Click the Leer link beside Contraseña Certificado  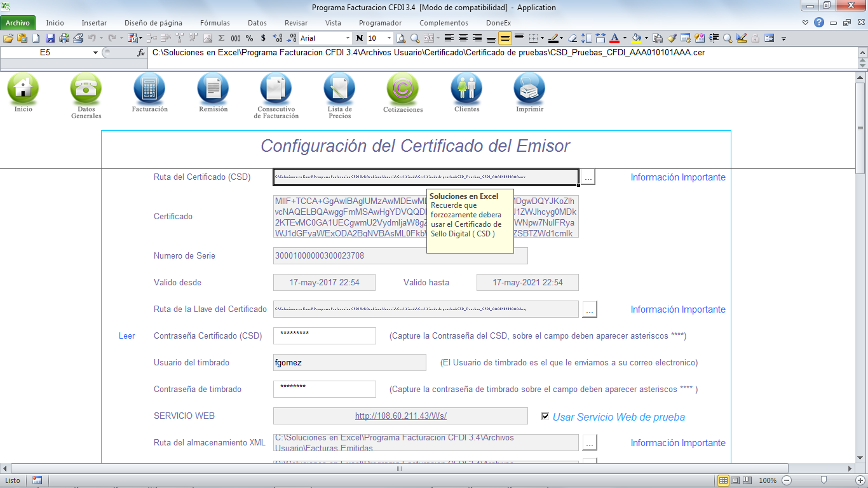click(127, 336)
